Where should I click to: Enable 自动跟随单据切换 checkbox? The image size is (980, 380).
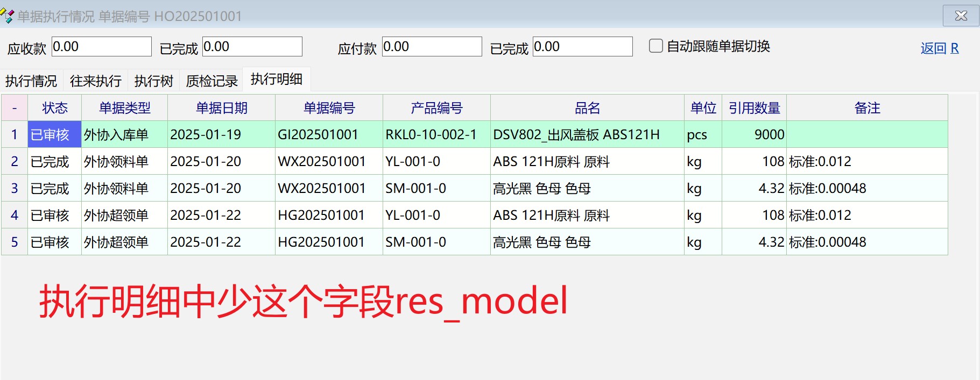click(655, 46)
